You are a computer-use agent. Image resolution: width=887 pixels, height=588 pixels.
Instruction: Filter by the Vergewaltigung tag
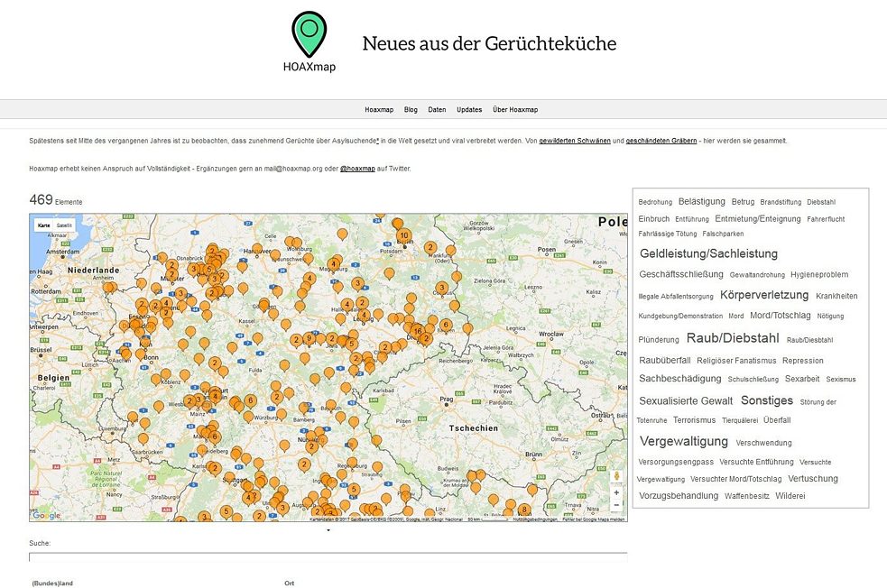click(683, 441)
